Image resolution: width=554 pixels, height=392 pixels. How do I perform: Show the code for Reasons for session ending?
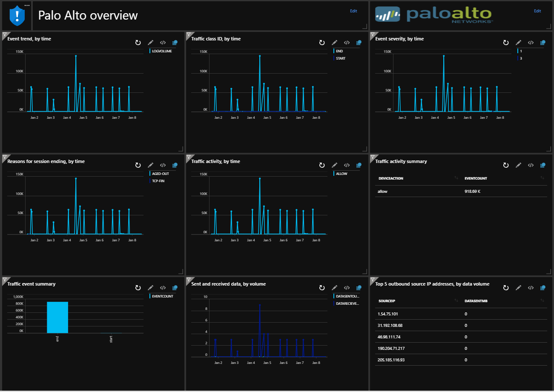click(x=163, y=165)
